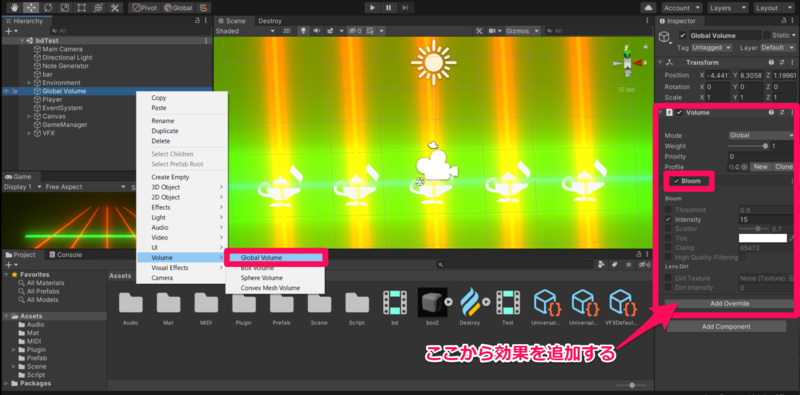Expand the Environment object in Hierarchy

pos(29,83)
